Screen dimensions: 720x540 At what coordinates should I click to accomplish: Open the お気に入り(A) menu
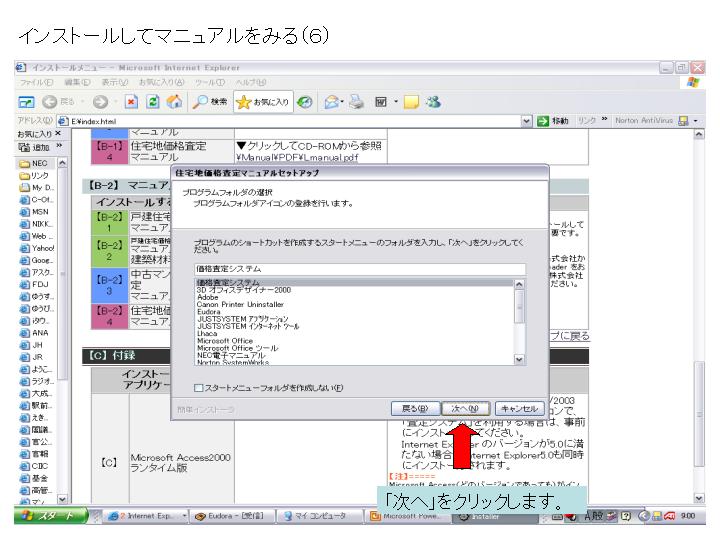coord(162,82)
